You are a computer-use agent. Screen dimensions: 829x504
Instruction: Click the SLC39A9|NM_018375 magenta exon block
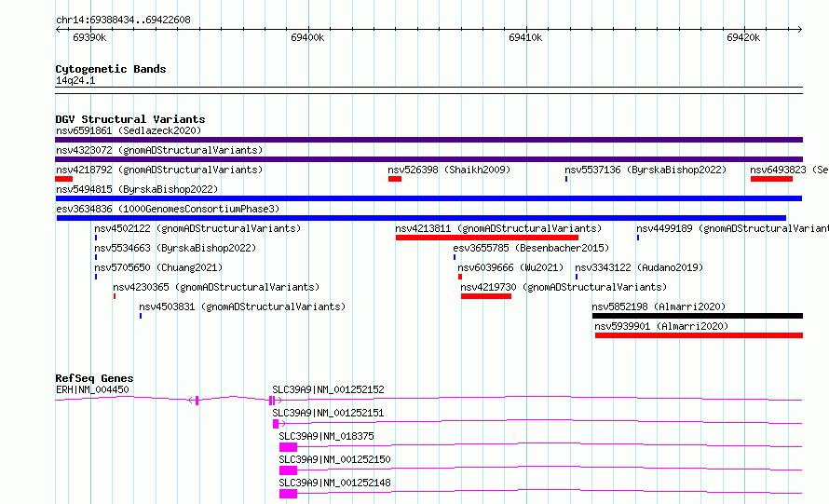[x=288, y=447]
